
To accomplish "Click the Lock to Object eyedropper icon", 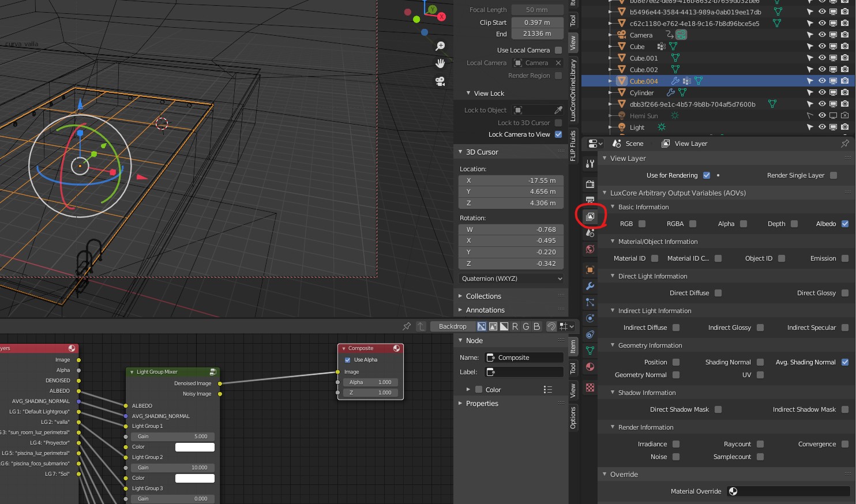I will [x=558, y=110].
